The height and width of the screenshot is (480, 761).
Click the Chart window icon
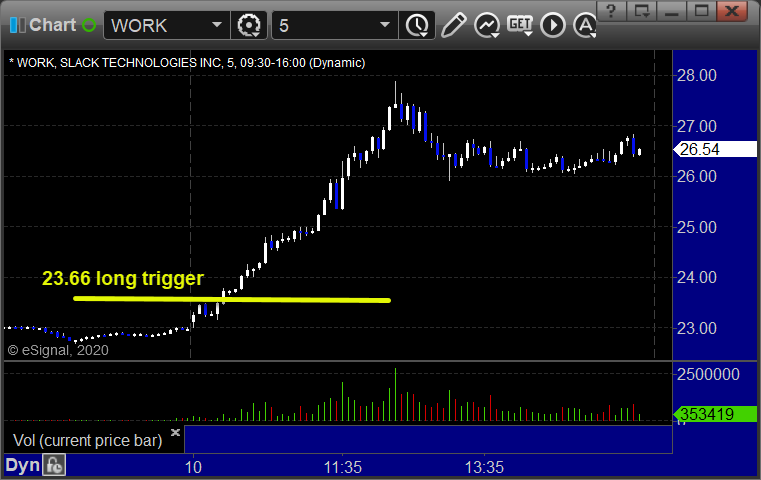tap(17, 25)
